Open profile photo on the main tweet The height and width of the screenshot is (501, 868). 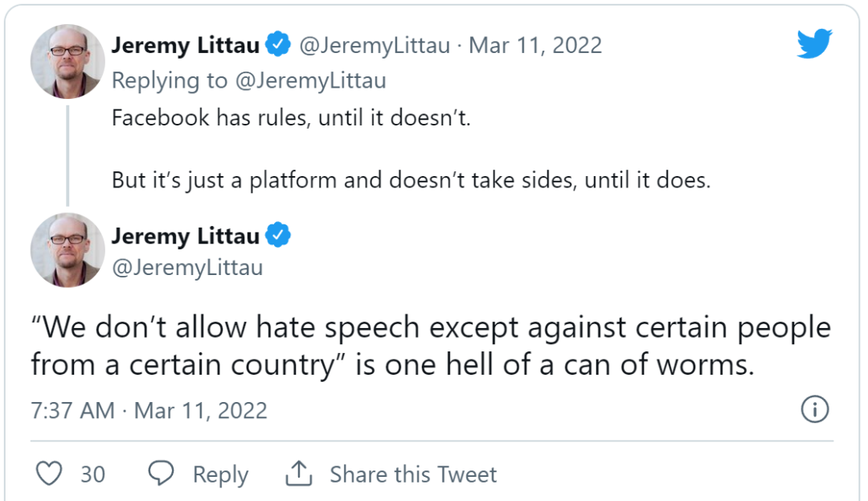[x=68, y=250]
